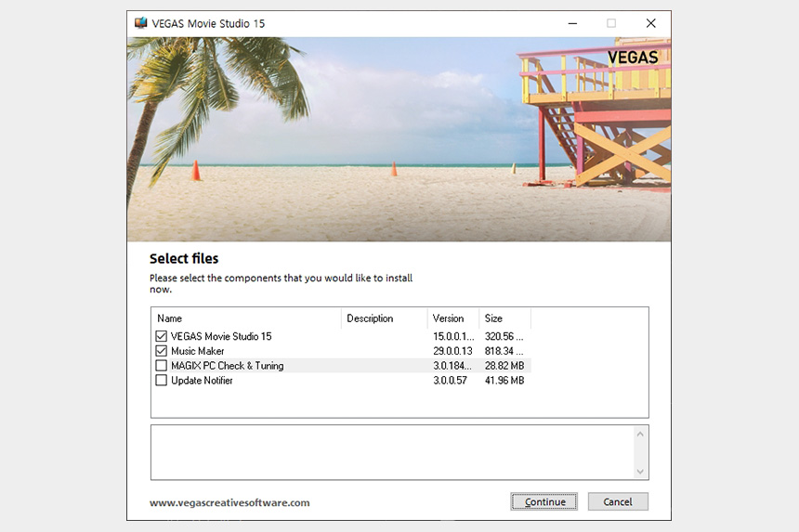The width and height of the screenshot is (799, 532).
Task: Select the 'Music Maker' row text
Action: coord(197,351)
